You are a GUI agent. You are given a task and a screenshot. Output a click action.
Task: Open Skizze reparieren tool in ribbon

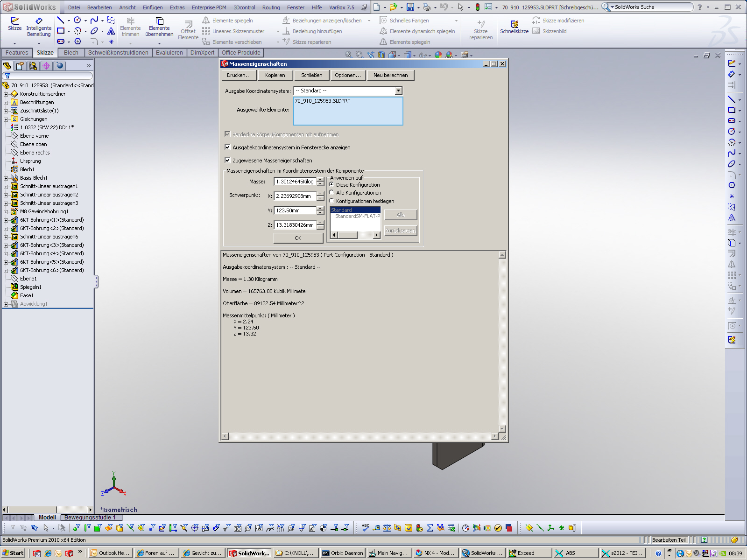pyautogui.click(x=481, y=30)
